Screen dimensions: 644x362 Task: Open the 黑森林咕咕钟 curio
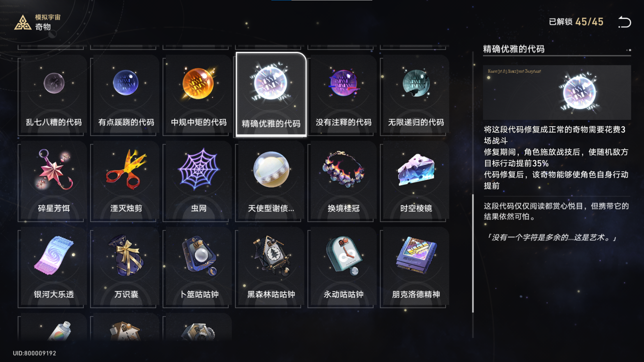[x=271, y=267]
